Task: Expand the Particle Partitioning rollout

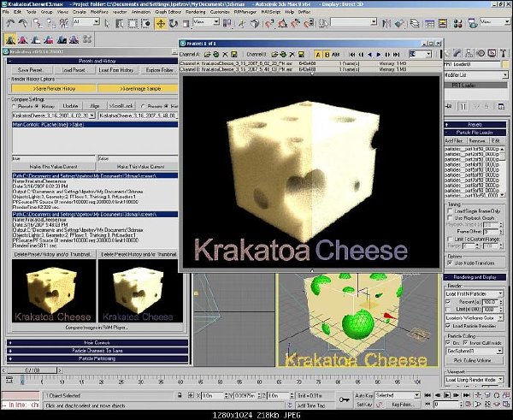Action: [97, 358]
